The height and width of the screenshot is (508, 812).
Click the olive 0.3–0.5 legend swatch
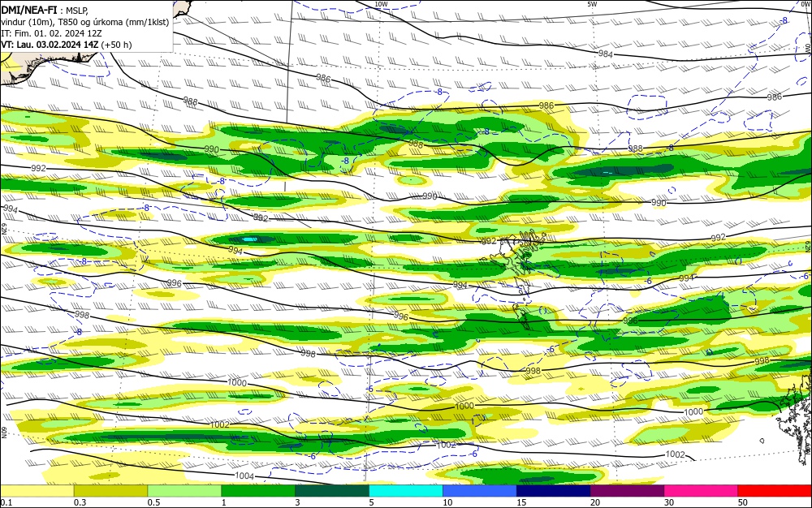(x=110, y=490)
